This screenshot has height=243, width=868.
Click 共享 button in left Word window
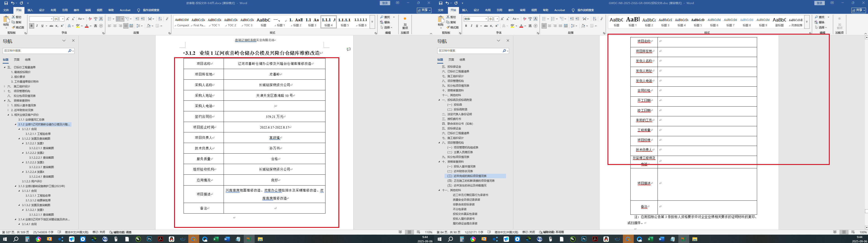coord(424,10)
